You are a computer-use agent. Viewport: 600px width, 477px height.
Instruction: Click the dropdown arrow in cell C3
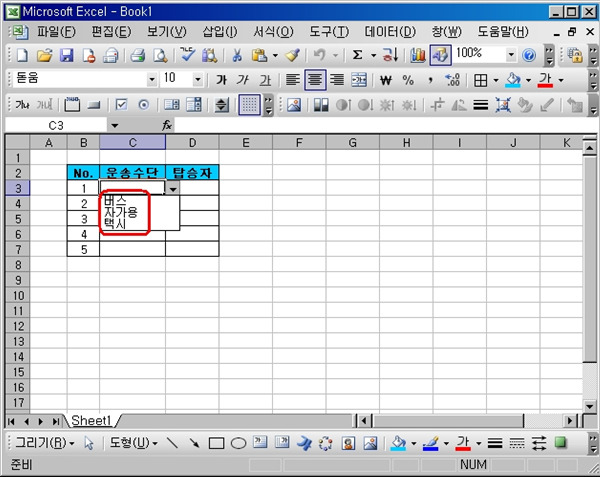[x=173, y=188]
